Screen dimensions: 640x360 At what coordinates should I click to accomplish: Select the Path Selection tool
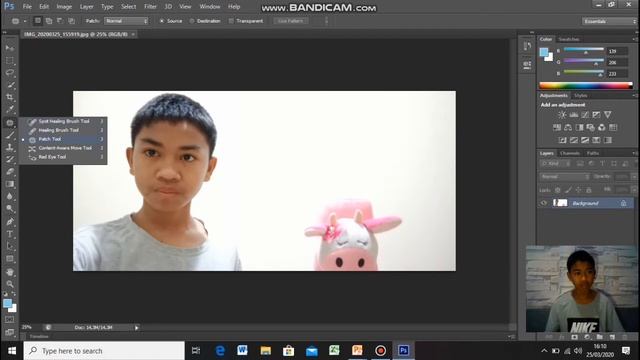tap(10, 247)
